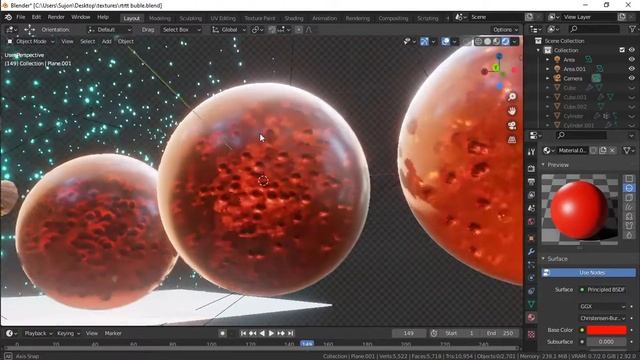Hide the Area light with its eye icon
The width and height of the screenshot is (640, 360).
631,60
